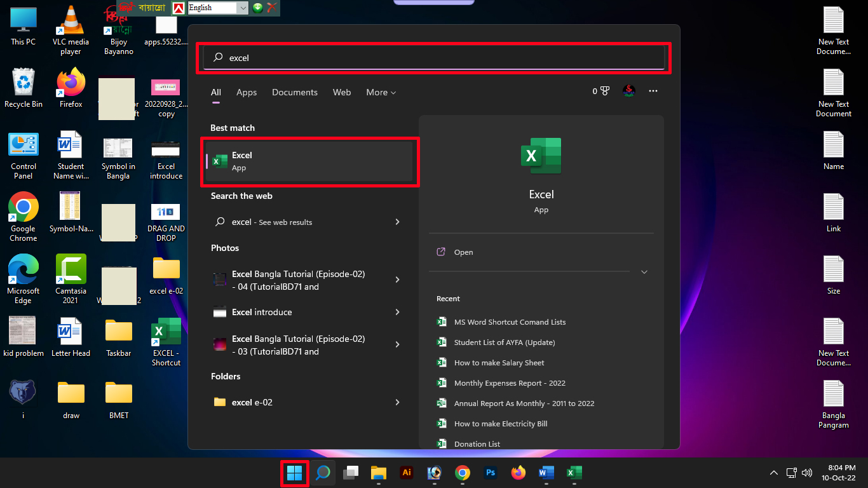The image size is (868, 488).
Task: Select Bangla Pangram text file on desktop
Action: point(834,405)
